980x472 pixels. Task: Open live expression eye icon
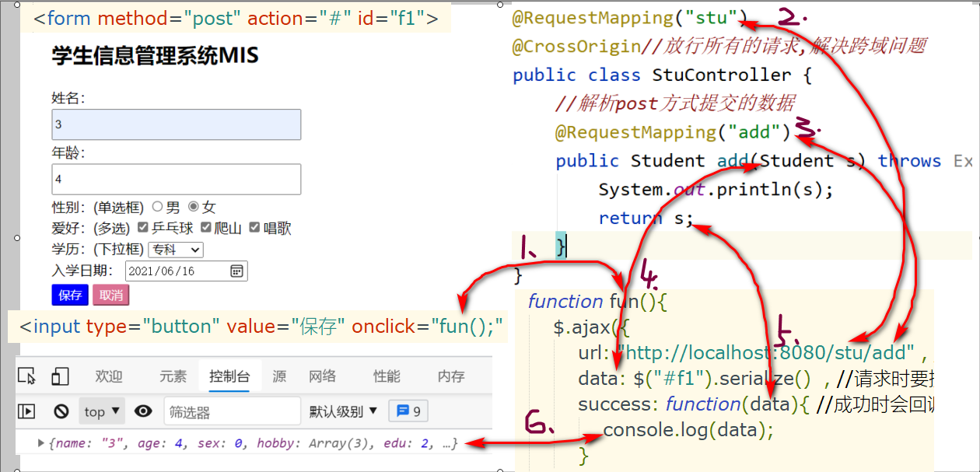143,411
